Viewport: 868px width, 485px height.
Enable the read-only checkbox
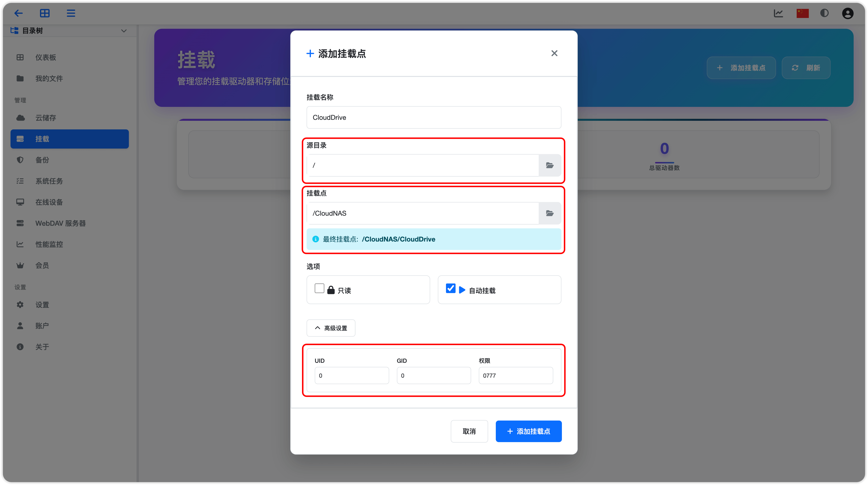point(319,289)
